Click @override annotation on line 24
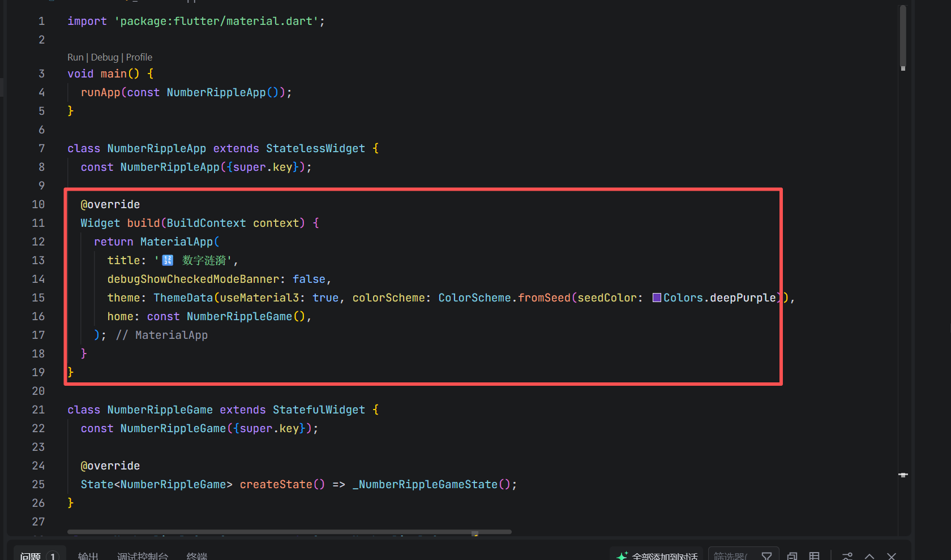 click(110, 466)
